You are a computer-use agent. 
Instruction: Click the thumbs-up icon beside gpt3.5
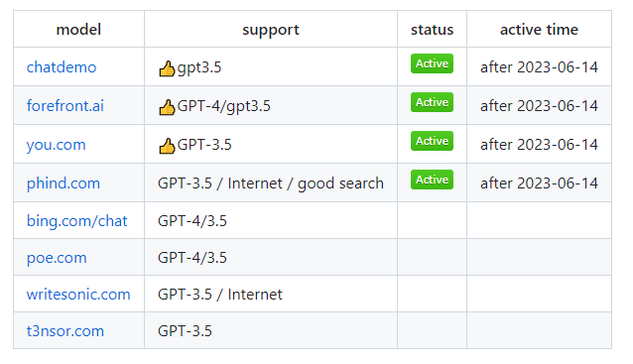167,68
